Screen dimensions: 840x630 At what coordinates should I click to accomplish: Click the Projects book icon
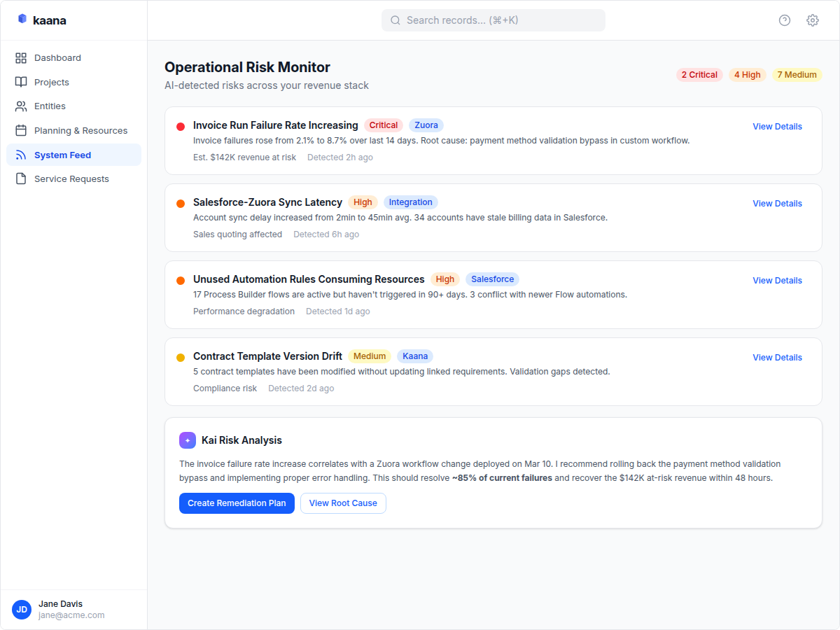point(21,82)
